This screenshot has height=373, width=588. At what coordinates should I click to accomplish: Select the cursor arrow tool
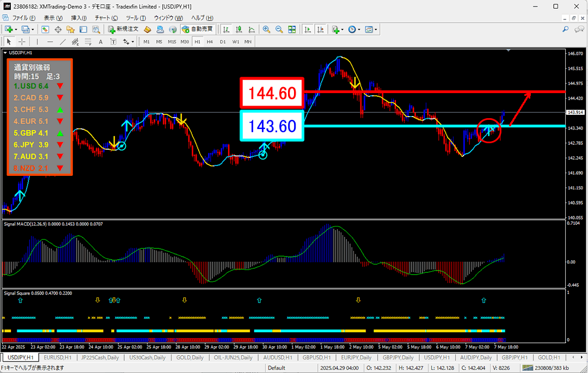tap(9, 41)
